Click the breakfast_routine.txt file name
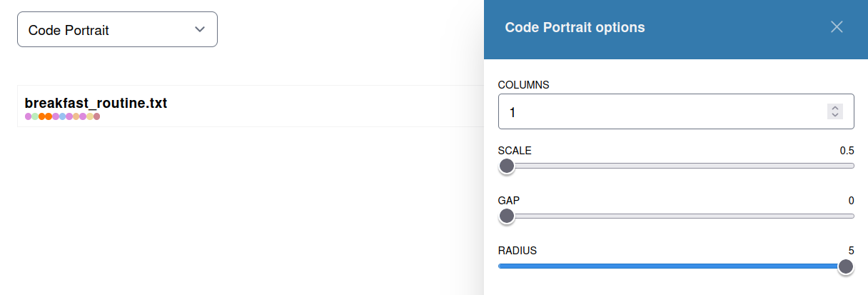This screenshot has width=868, height=295. [x=96, y=103]
